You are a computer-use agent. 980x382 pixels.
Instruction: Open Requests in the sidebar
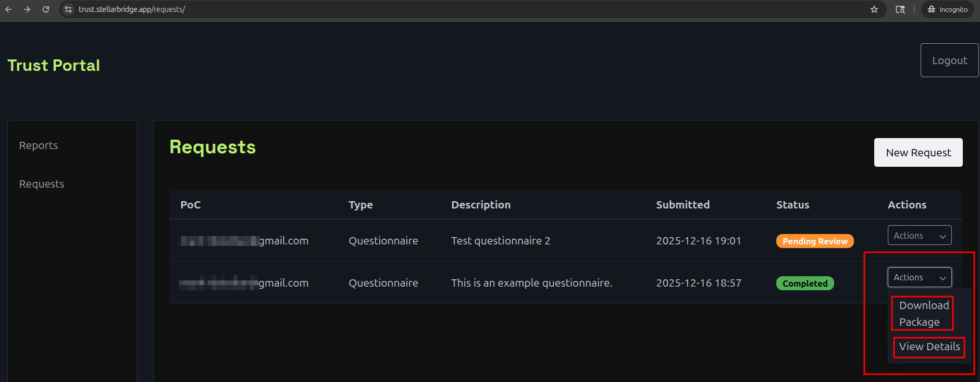[x=42, y=184]
